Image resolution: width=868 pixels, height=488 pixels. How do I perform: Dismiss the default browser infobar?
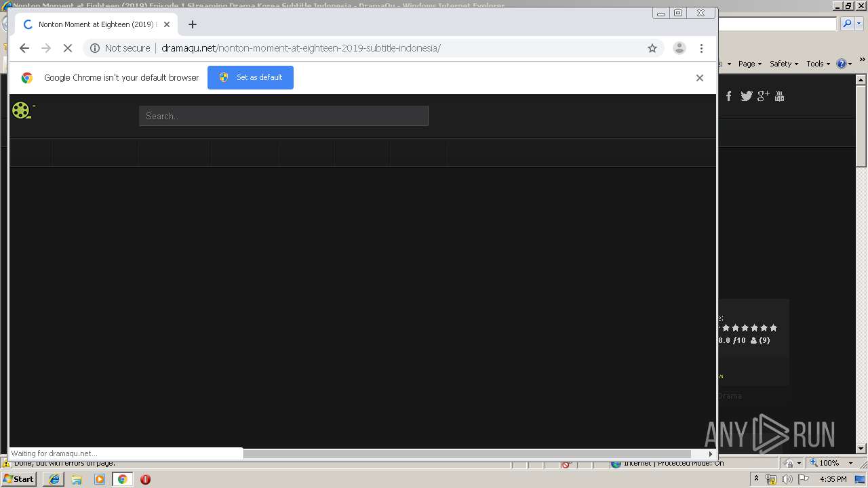click(x=700, y=78)
